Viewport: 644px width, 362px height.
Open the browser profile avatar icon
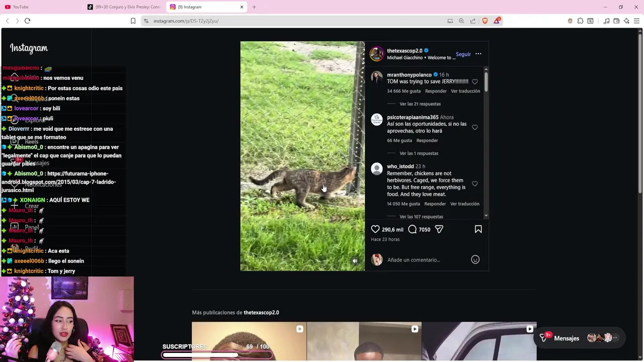(x=570, y=21)
